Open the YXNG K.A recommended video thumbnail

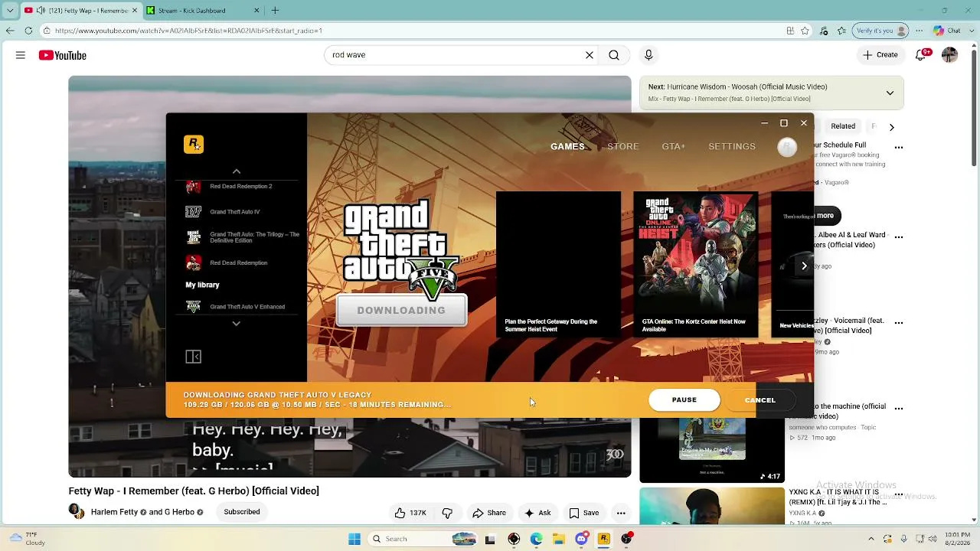[712, 507]
